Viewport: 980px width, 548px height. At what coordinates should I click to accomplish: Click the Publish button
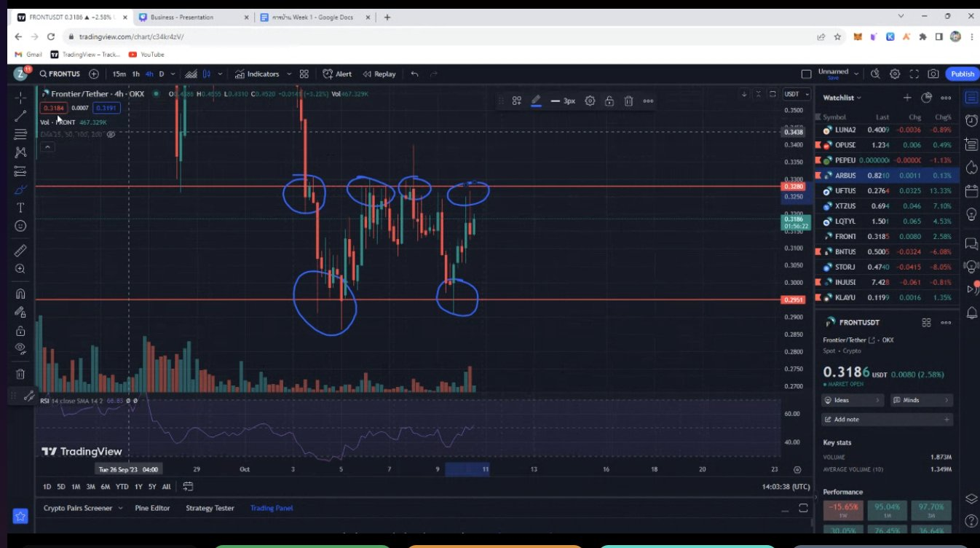tap(962, 74)
